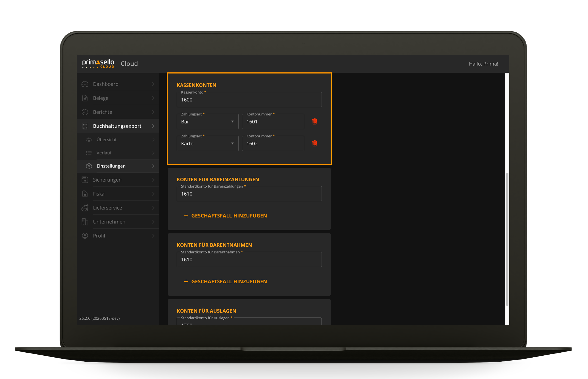Click the KASSENKONTEN section heading
The width and height of the screenshot is (588, 379).
(196, 85)
